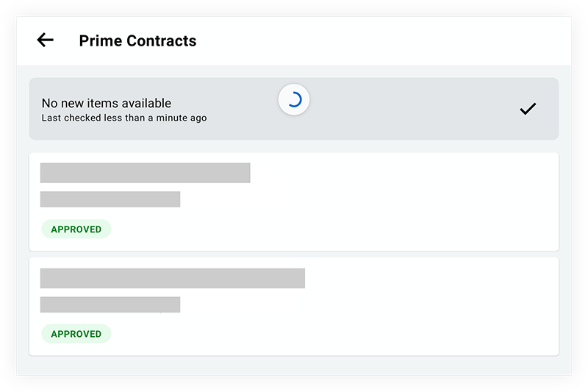The width and height of the screenshot is (588, 392).
Task: Click the white header bar right of the title
Action: pyautogui.click(x=382, y=40)
